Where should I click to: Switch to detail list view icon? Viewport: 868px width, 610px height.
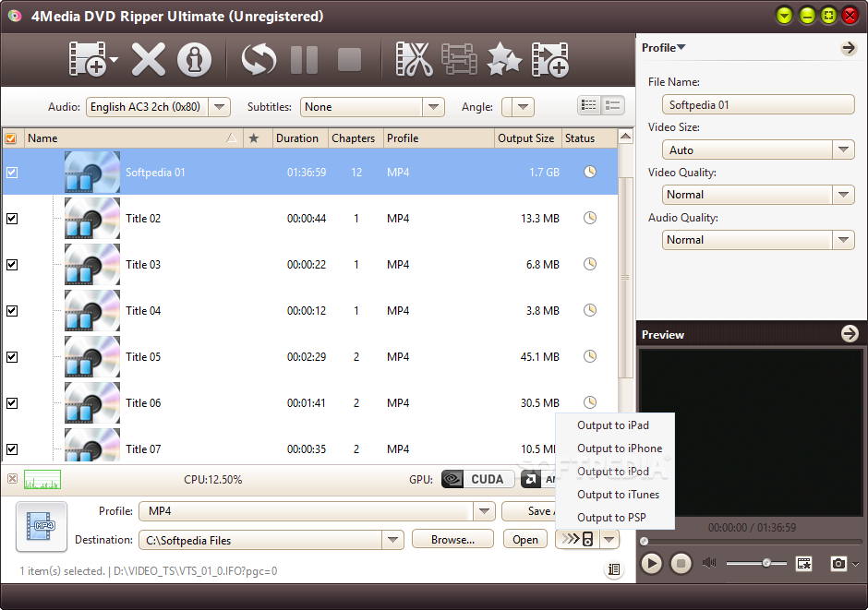tap(613, 105)
